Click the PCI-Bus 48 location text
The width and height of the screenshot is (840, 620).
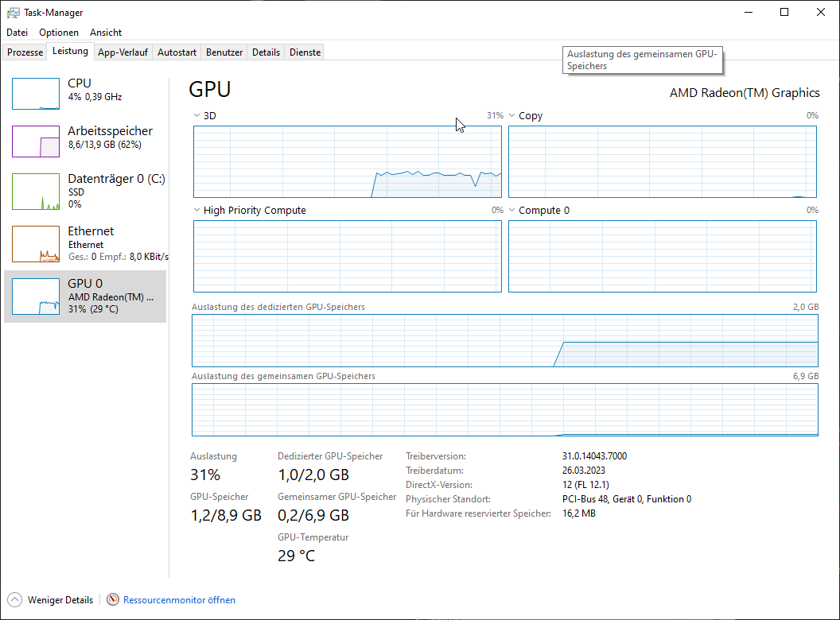pyautogui.click(x=627, y=499)
